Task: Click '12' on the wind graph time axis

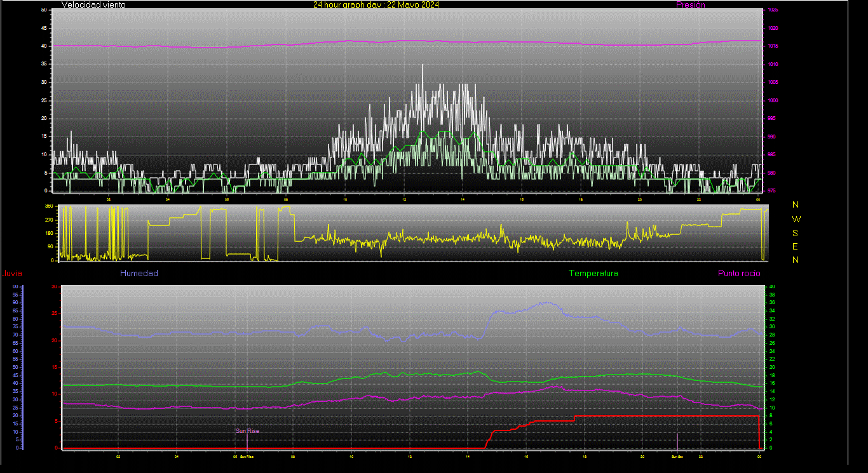Action: point(404,199)
